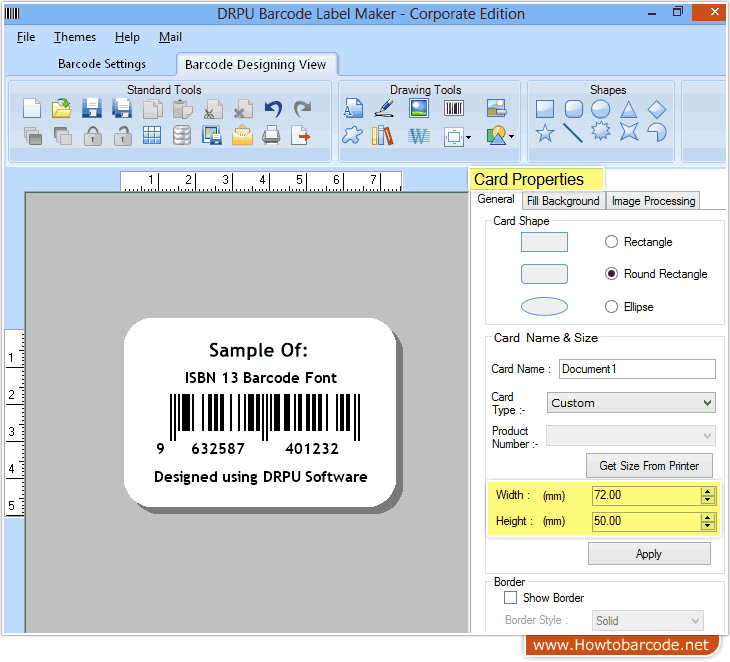Select the Line drawing shape
The image size is (730, 662).
click(573, 133)
